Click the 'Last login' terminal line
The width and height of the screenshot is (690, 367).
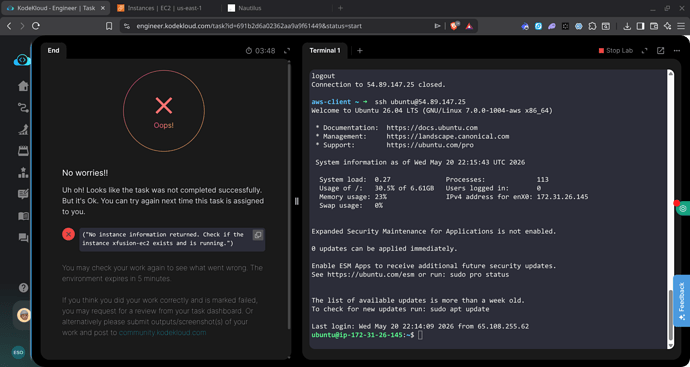(x=420, y=327)
